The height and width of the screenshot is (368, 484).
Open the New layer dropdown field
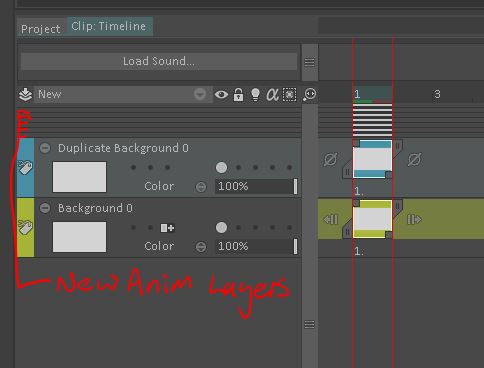(123, 95)
